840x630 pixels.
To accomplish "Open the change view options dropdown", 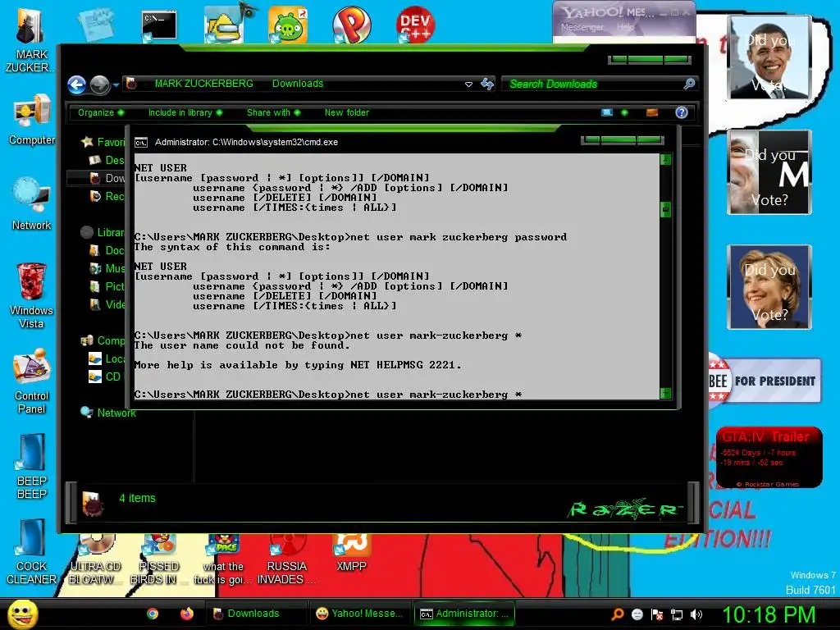I will pyautogui.click(x=624, y=112).
